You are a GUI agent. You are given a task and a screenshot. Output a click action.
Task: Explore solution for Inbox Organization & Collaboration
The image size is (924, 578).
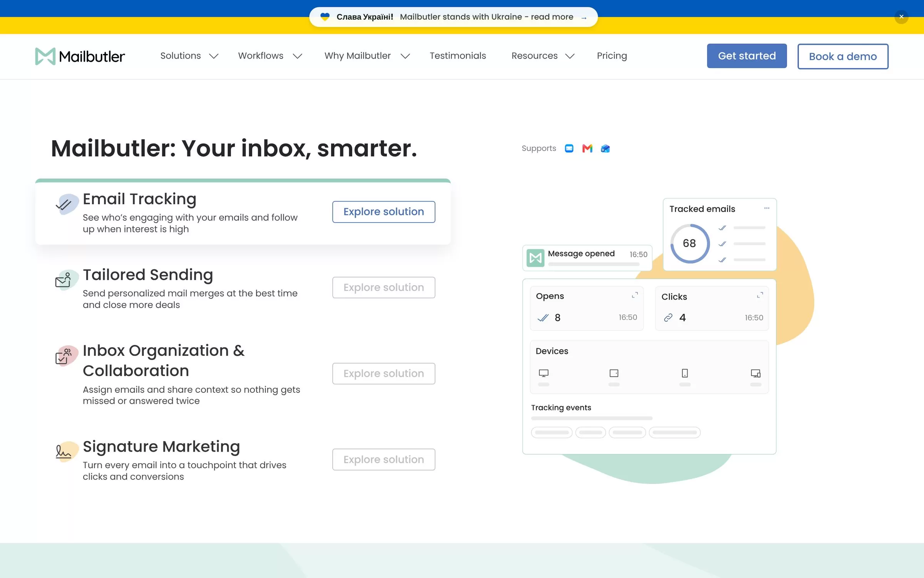(384, 373)
